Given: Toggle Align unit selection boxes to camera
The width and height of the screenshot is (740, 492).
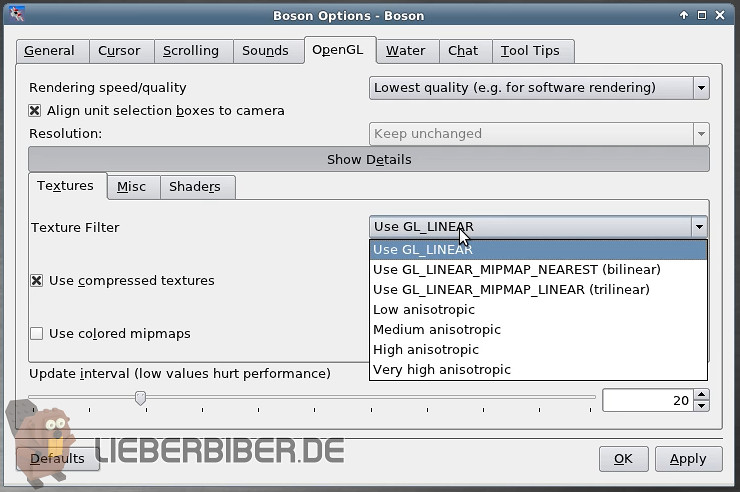Looking at the screenshot, I should (34, 110).
